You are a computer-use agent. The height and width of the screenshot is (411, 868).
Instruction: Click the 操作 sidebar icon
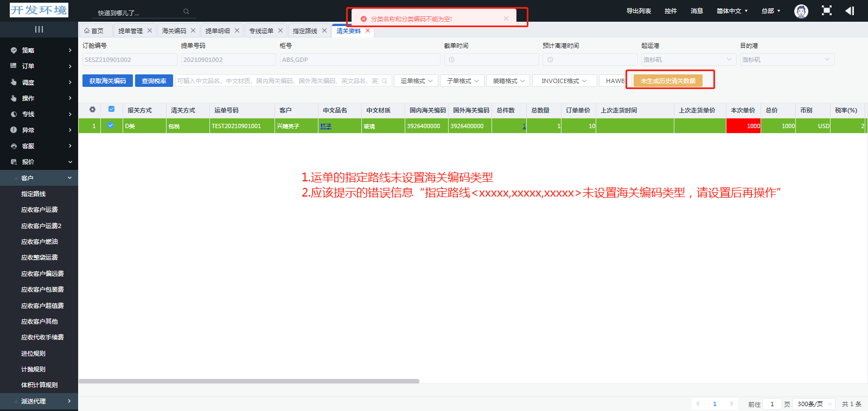pyautogui.click(x=14, y=98)
